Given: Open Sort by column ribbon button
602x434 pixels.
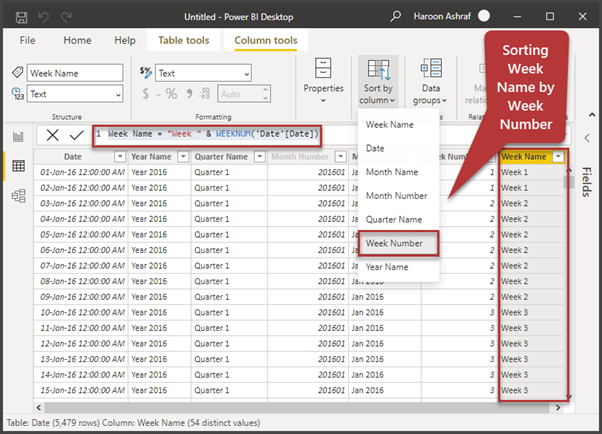Looking at the screenshot, I should (378, 82).
